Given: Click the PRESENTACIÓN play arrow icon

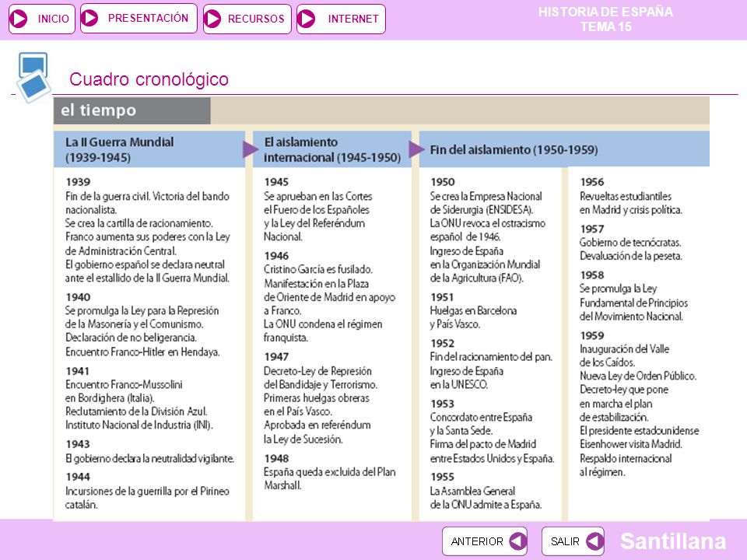Looking at the screenshot, I should point(89,18).
